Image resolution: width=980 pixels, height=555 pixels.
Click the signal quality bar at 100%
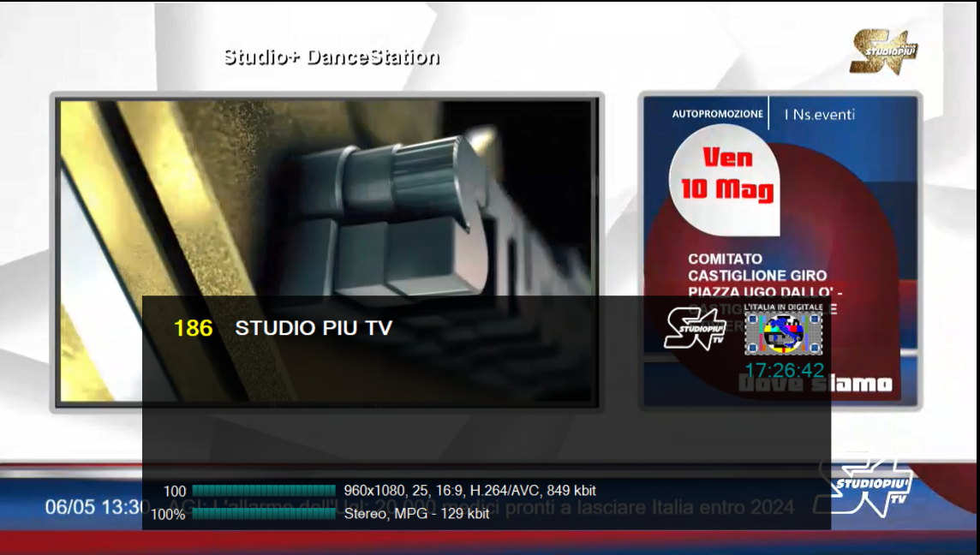pos(264,514)
